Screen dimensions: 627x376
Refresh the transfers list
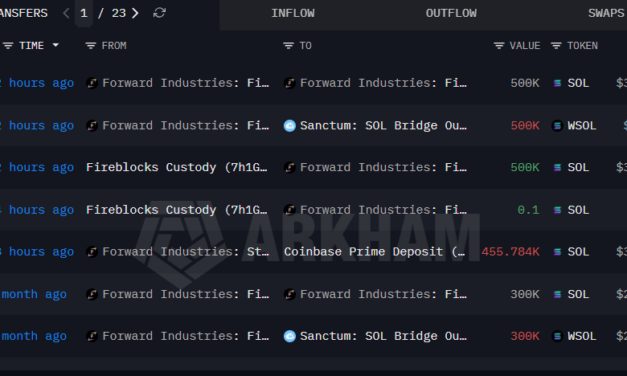(x=159, y=13)
